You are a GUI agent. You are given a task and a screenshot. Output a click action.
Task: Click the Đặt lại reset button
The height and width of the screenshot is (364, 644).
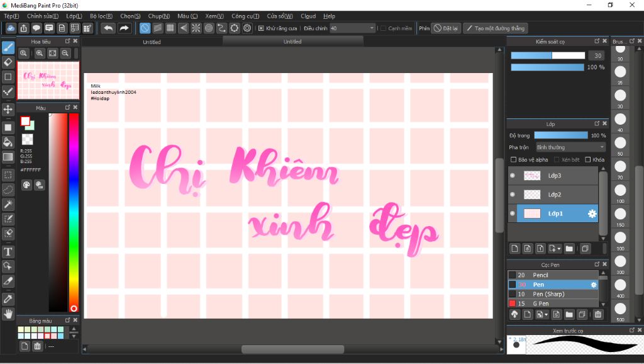(446, 28)
